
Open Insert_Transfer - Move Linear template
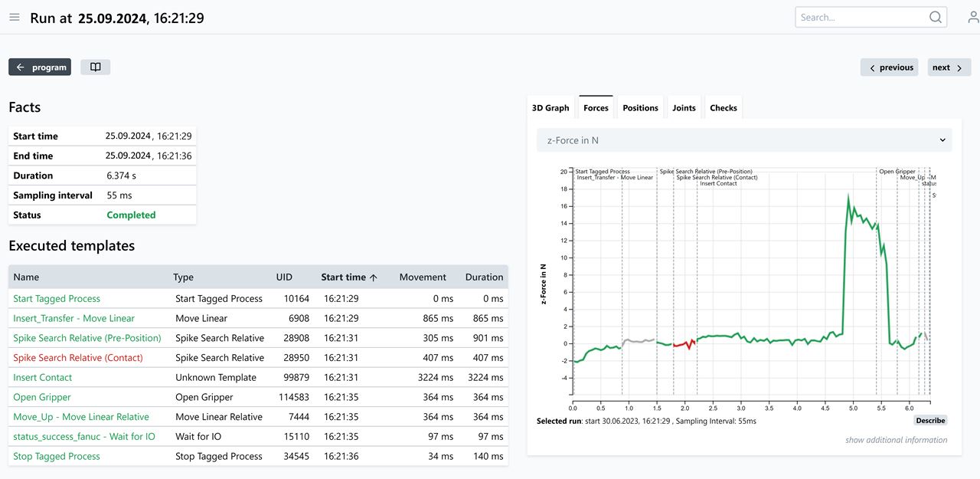point(73,318)
